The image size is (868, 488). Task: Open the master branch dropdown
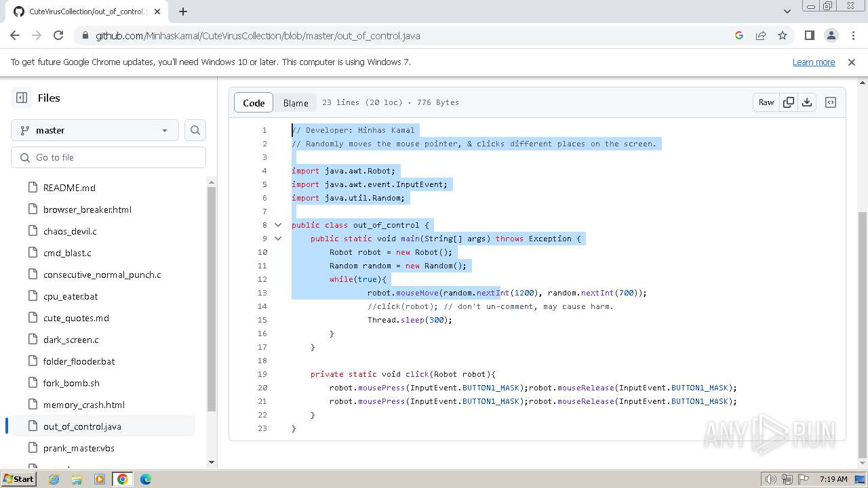[x=95, y=130]
